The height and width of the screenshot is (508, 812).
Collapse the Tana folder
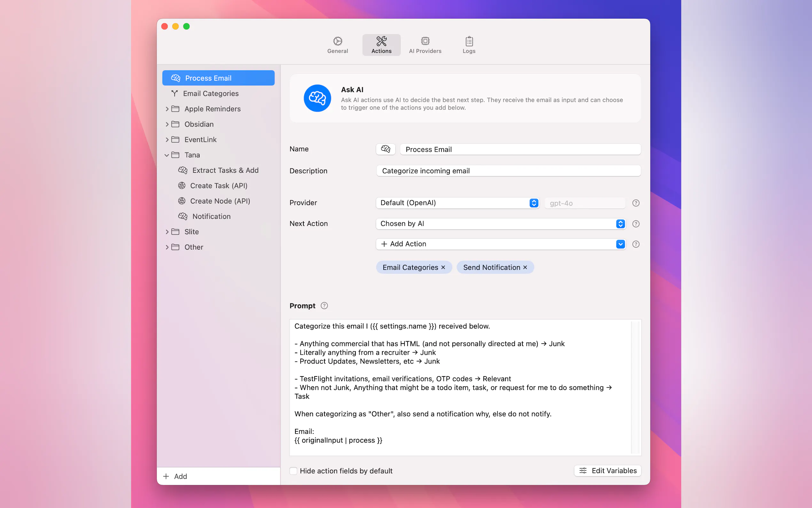tap(167, 155)
